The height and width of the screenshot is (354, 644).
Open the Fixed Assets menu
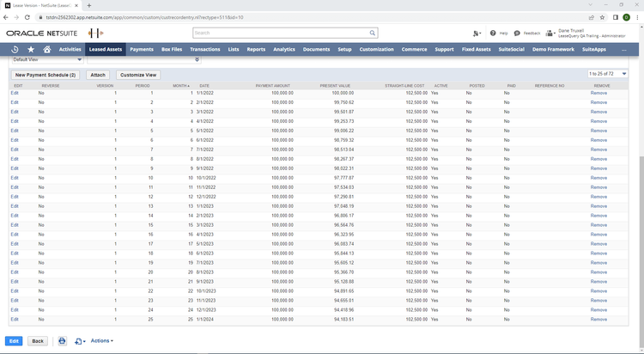point(476,49)
